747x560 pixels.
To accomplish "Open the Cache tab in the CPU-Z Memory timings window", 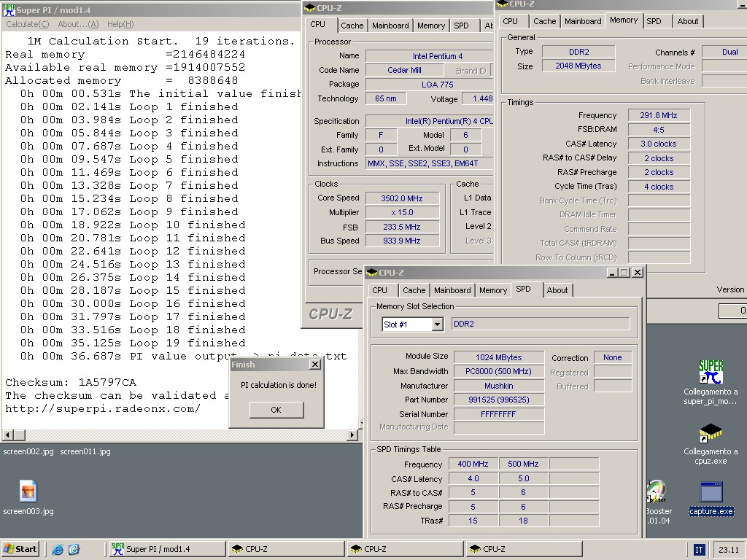I will tap(544, 21).
